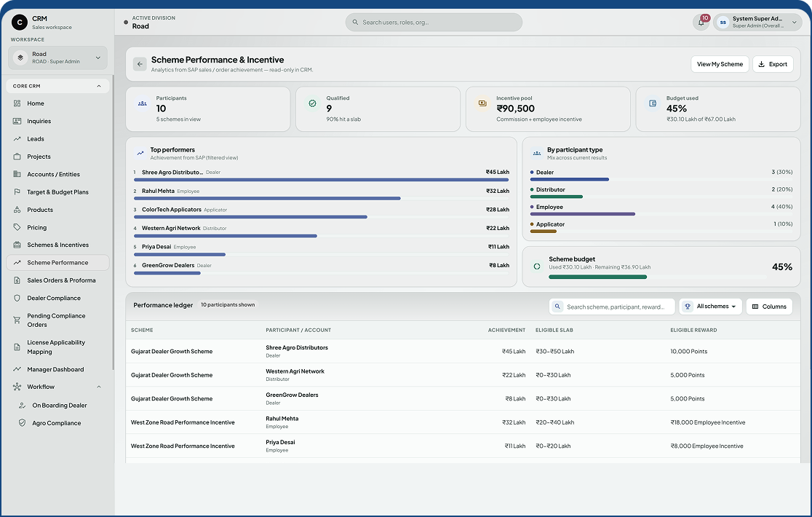This screenshot has height=517, width=812.
Task: Open Sales Orders & Proforma menu item
Action: coord(57,280)
